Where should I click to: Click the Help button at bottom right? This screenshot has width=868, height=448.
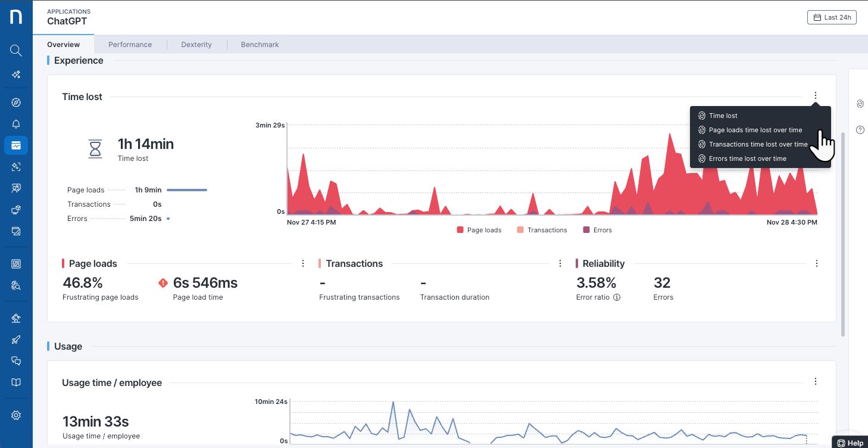850,443
